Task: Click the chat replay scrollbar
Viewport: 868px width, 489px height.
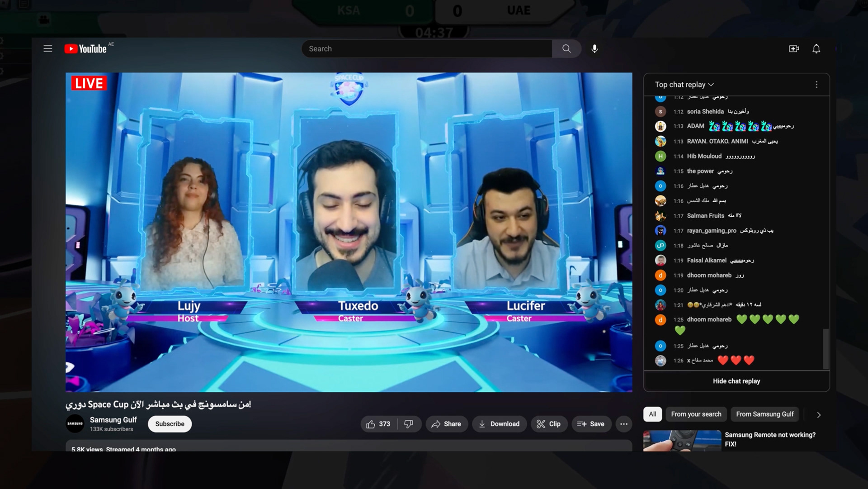Action: coord(826,348)
